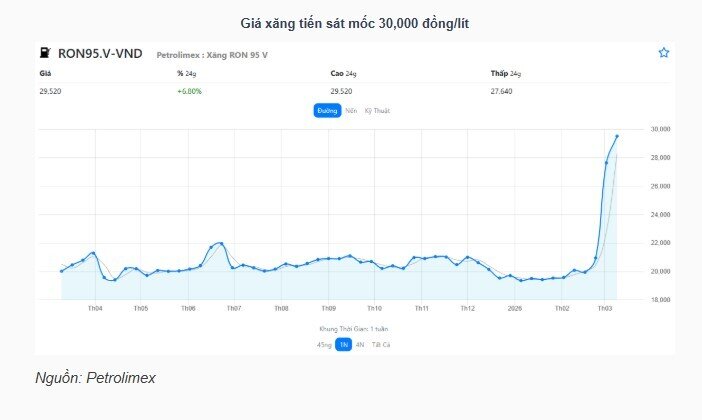The height and width of the screenshot is (420, 702).
Task: Click the Th07 x-axis label
Action: pyautogui.click(x=234, y=308)
